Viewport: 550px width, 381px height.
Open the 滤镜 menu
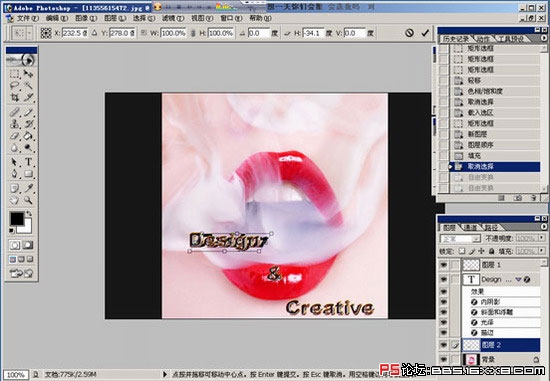point(173,18)
